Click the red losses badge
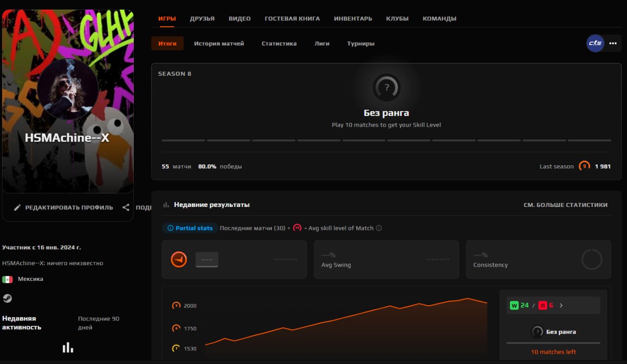 pyautogui.click(x=543, y=305)
